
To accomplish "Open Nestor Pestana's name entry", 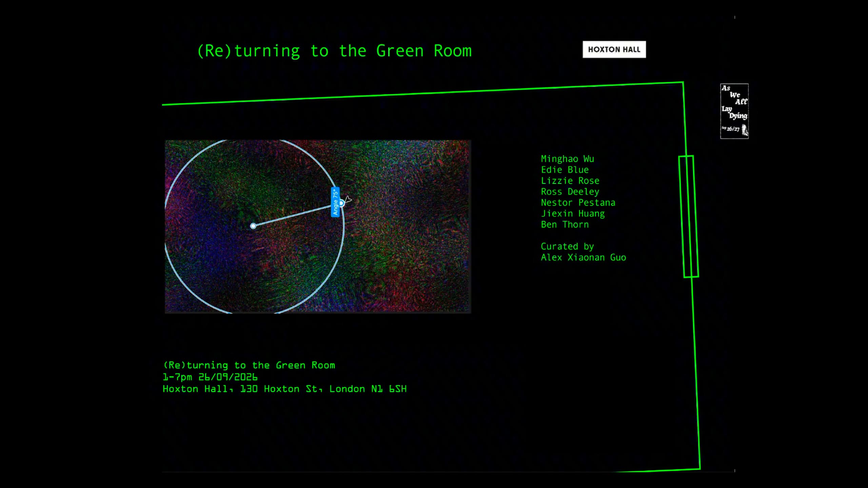I will coord(578,202).
